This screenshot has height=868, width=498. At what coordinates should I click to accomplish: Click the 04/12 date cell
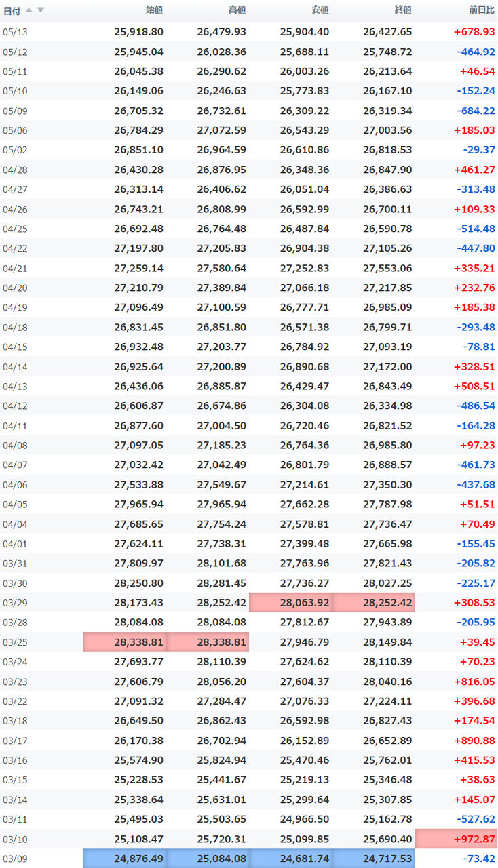tap(15, 406)
